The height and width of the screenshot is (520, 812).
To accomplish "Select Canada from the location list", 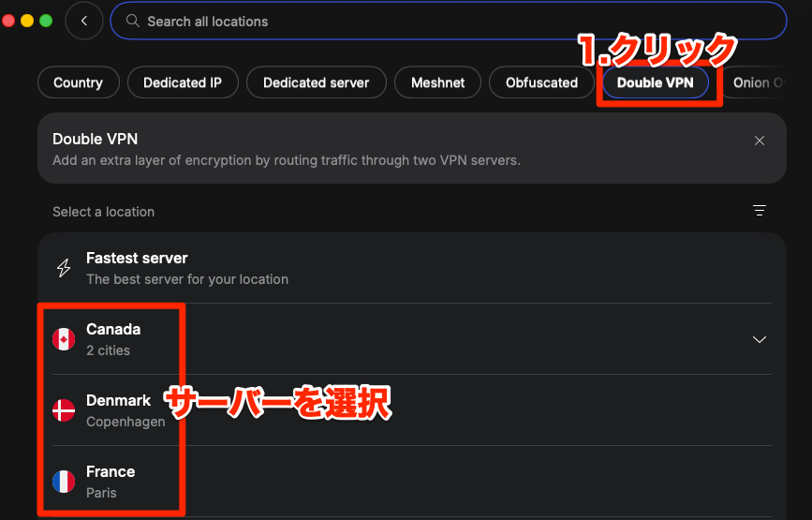I will pos(412,339).
